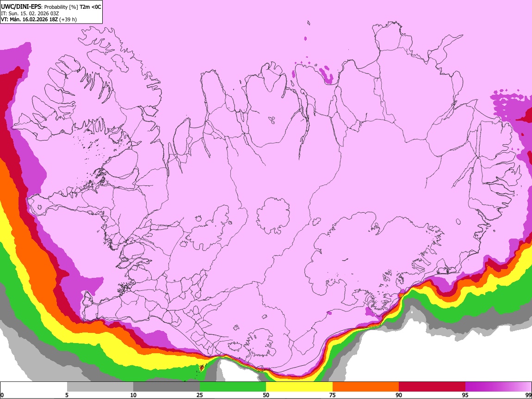
Task: Click the purple 95–99 legend segment
Action: click(x=498, y=387)
